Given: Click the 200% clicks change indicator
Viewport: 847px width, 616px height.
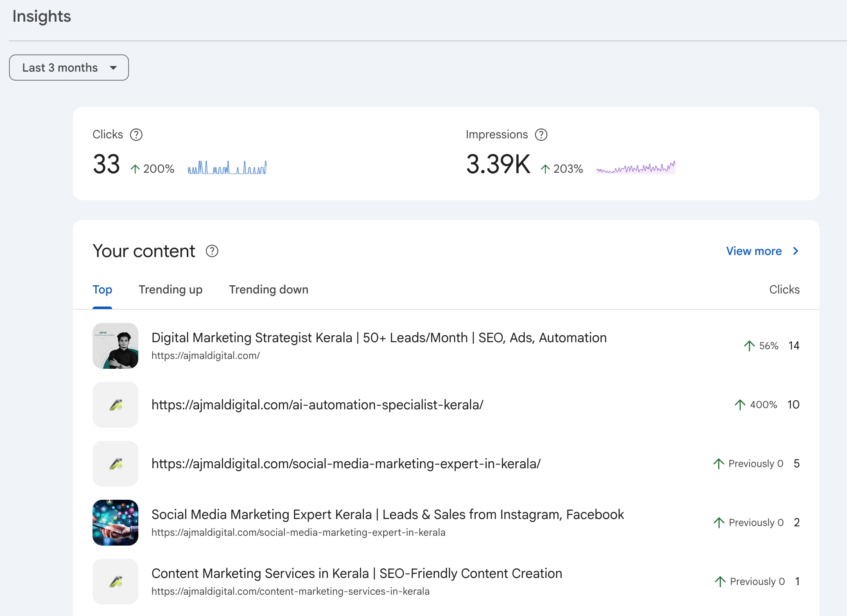Looking at the screenshot, I should pos(152,169).
